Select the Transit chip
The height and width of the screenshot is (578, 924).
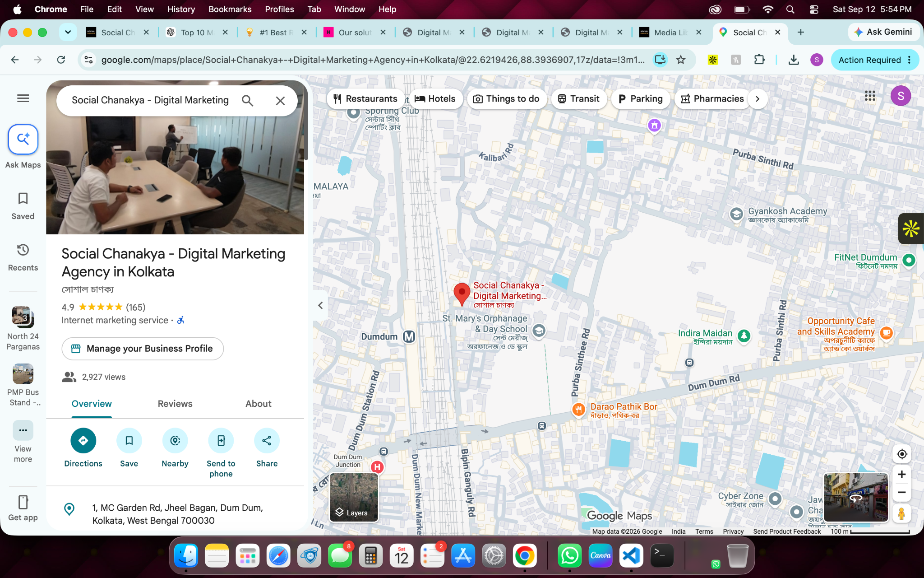point(578,99)
